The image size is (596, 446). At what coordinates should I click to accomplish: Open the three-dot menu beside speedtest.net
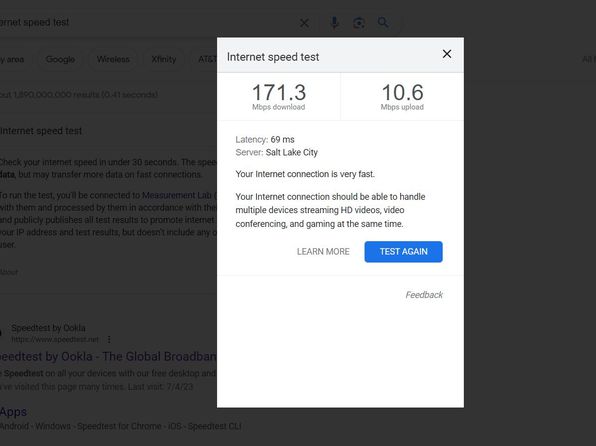coord(109,339)
